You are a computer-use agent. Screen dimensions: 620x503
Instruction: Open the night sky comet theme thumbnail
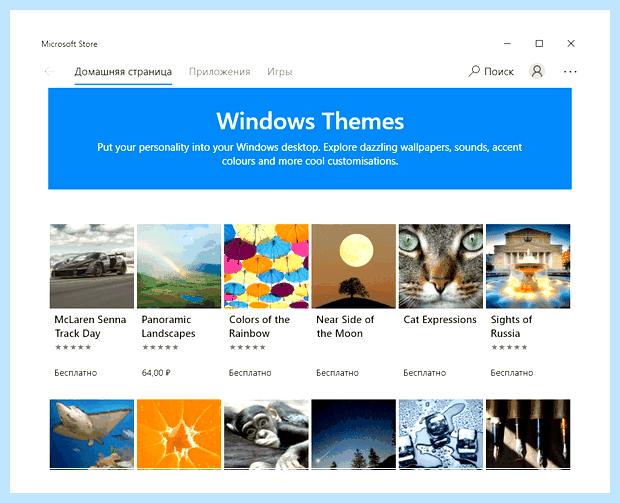(353, 434)
